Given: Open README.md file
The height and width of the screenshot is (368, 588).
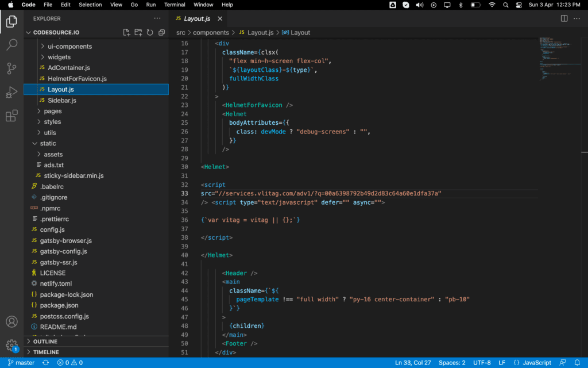Looking at the screenshot, I should [58, 327].
